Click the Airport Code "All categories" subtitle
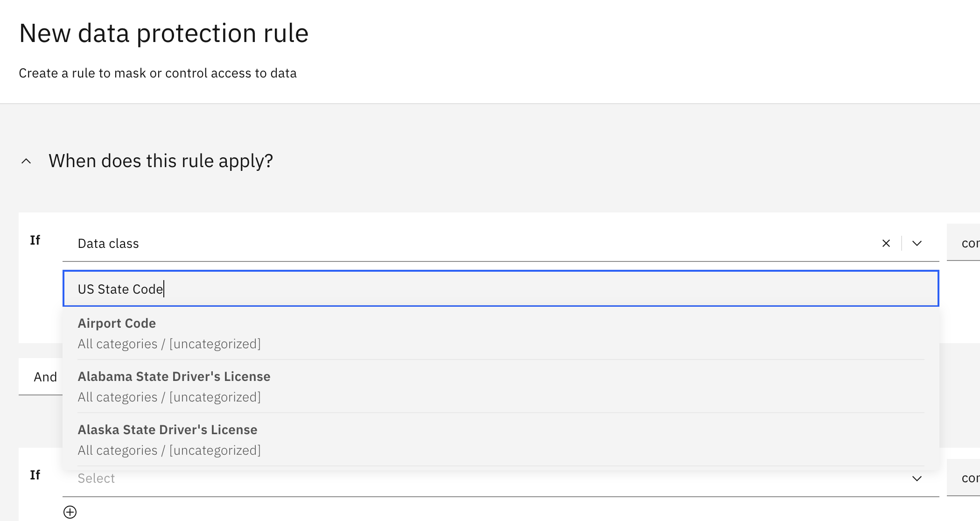 169,344
